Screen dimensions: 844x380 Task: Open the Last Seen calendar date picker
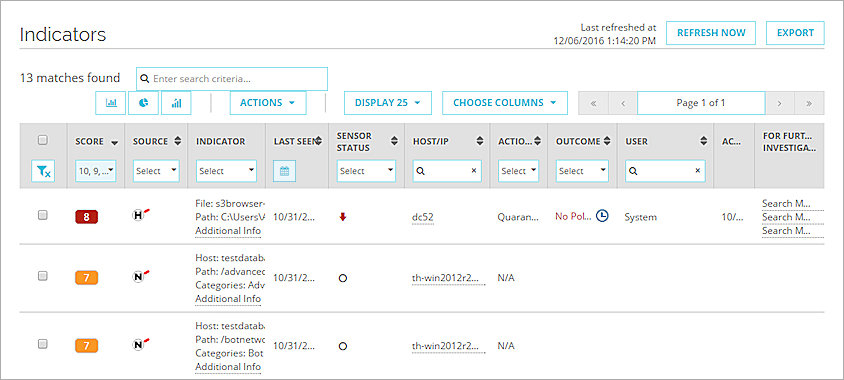point(284,171)
